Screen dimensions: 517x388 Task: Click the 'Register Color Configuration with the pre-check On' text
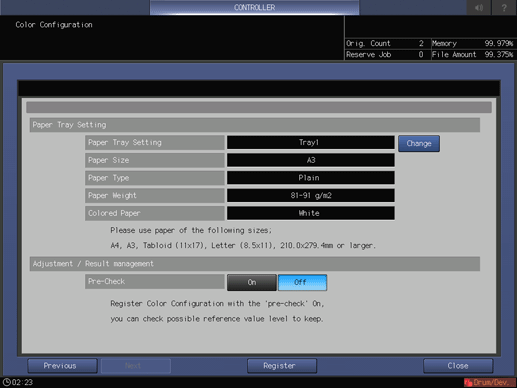click(217, 304)
